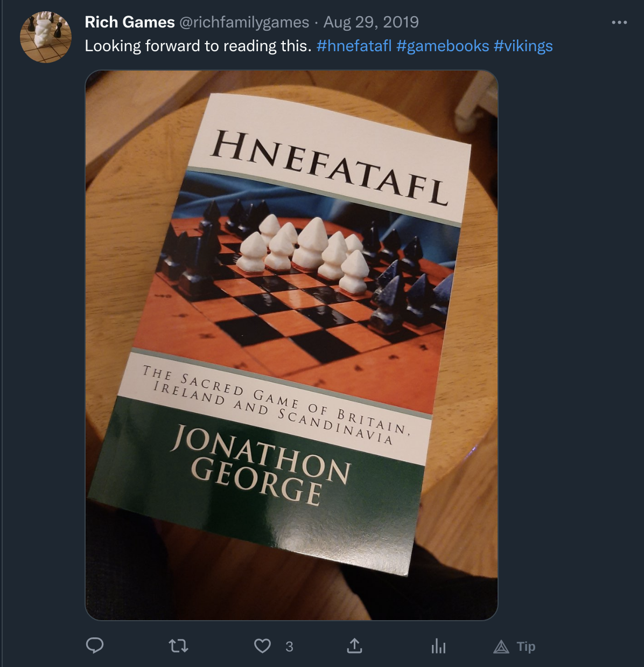Follow the #hnefatafl hashtag

pyautogui.click(x=354, y=46)
